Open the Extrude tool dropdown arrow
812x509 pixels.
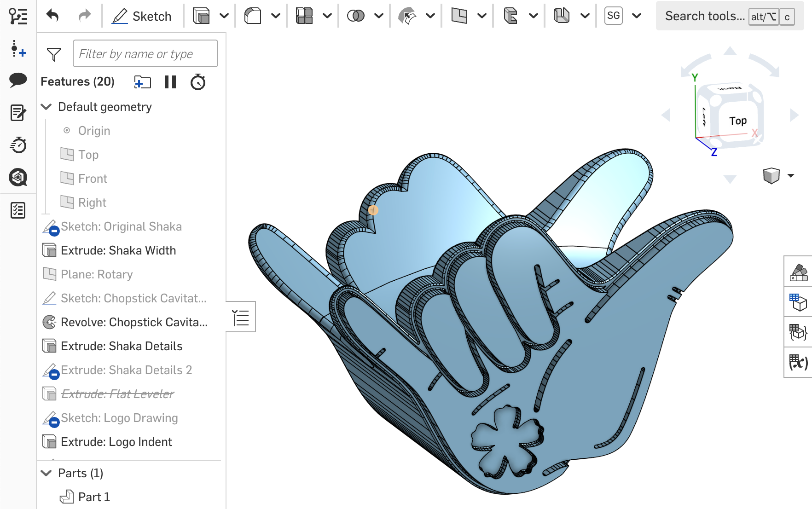pyautogui.click(x=224, y=15)
